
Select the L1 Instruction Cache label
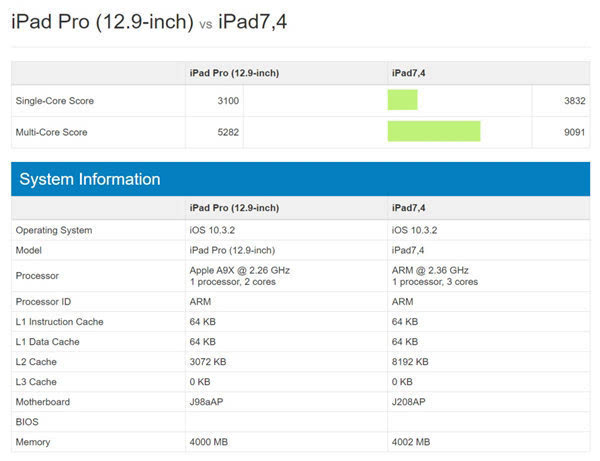[59, 322]
